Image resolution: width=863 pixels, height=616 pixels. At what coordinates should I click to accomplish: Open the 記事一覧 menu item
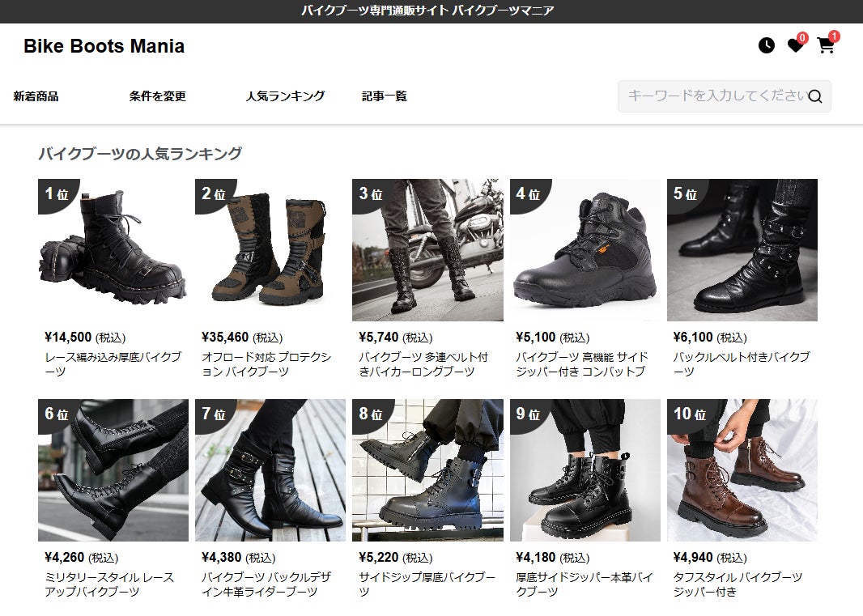click(x=385, y=96)
